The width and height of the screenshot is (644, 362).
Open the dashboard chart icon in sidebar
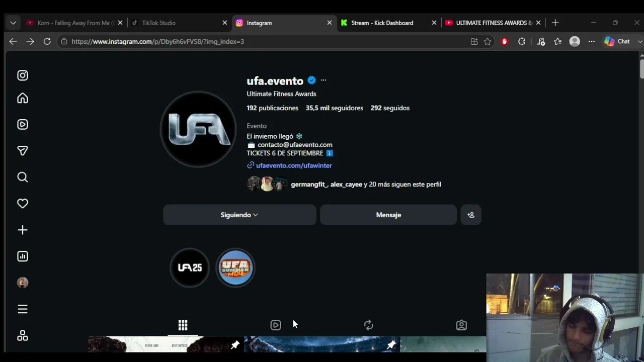23,256
